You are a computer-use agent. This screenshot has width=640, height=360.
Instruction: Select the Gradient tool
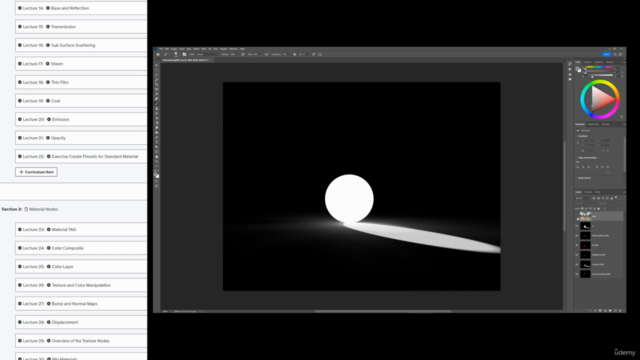coord(157,123)
